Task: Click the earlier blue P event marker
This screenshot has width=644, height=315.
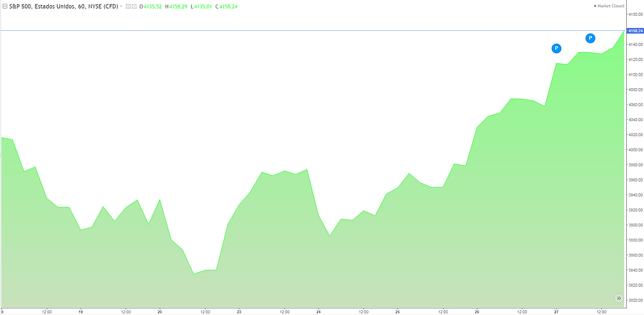Action: (556, 49)
